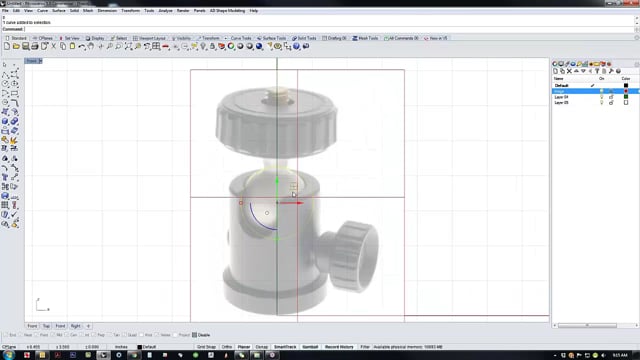Click the blue Render sphere icon
The height and width of the screenshot is (360, 640).
259,47
